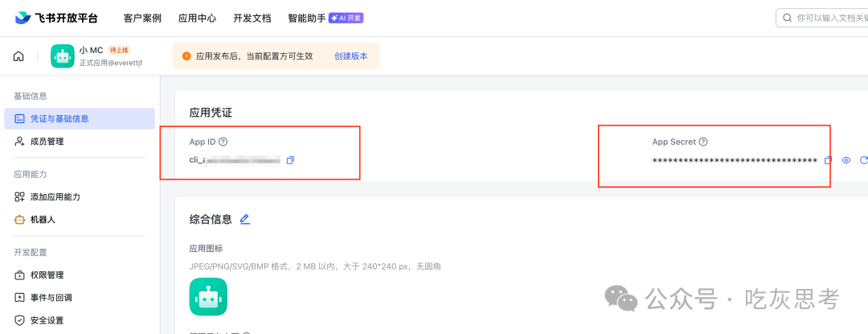Image resolution: width=868 pixels, height=334 pixels.
Task: Click 正式应用@everettjf text
Action: [111, 63]
